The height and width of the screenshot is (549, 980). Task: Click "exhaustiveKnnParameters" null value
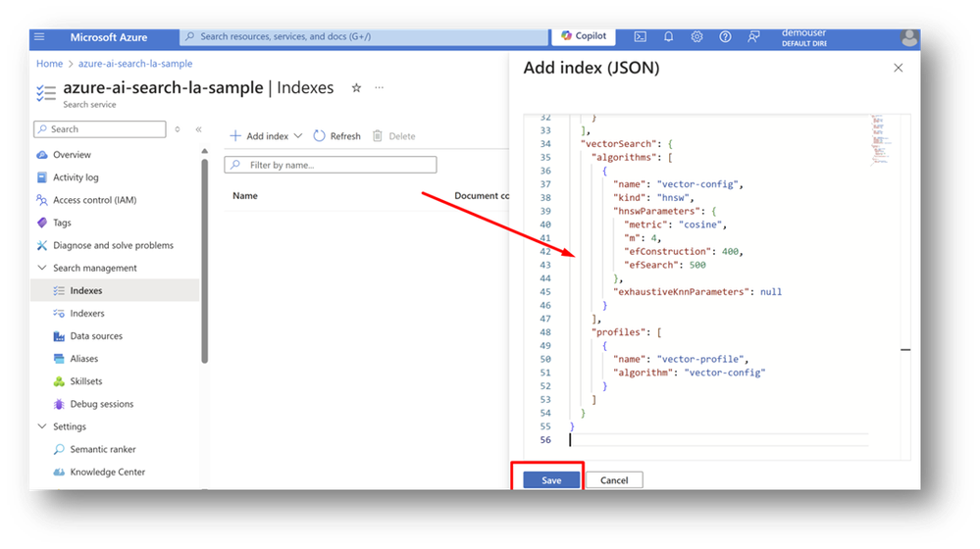(x=771, y=292)
